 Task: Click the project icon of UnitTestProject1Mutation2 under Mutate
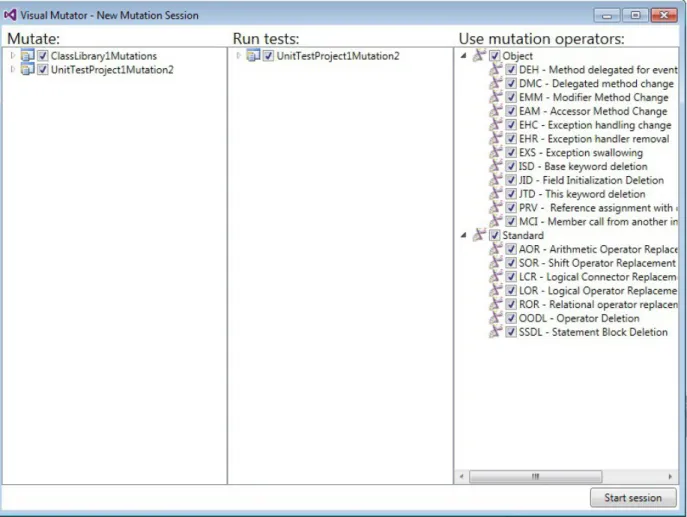(x=28, y=69)
